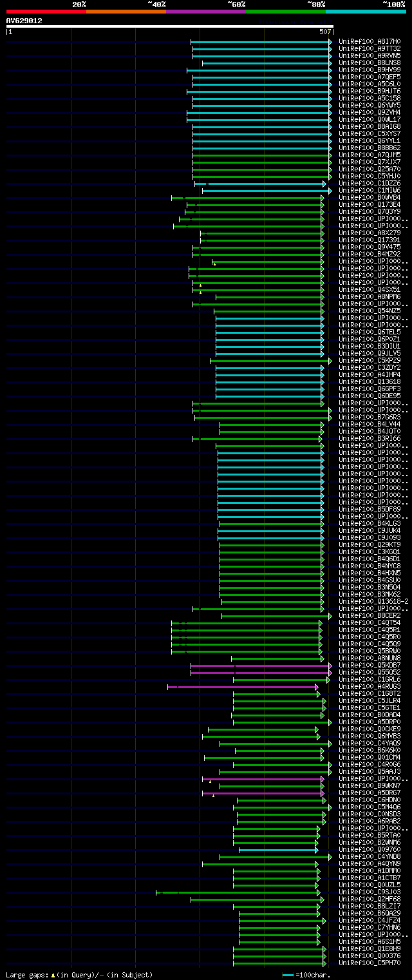Click the cyan alignment bar for UniRef100_Q09760

(x=278, y=850)
